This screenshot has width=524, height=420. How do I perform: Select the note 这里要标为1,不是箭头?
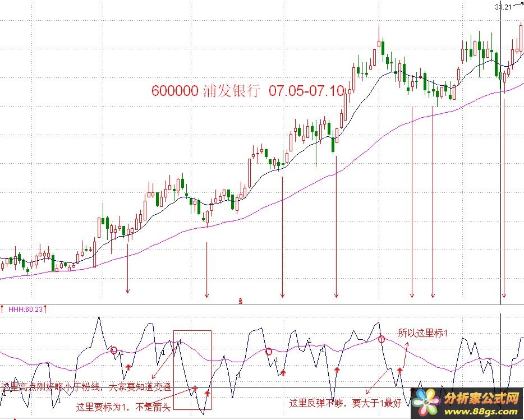pyautogui.click(x=123, y=407)
